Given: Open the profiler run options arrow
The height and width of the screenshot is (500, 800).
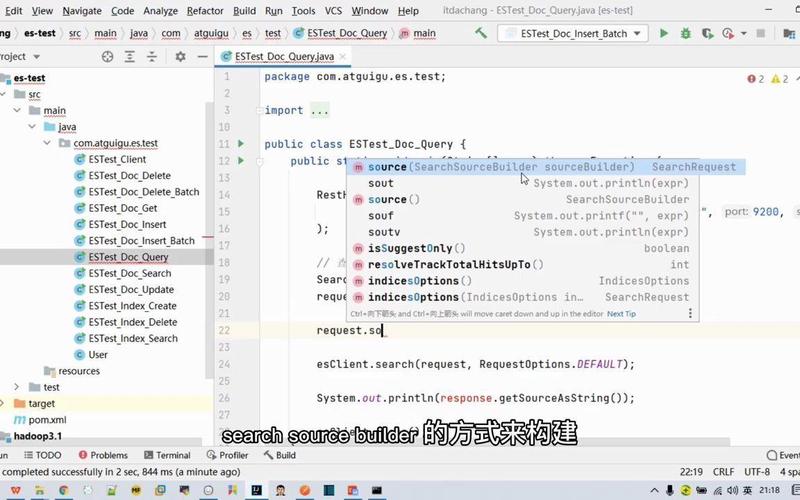Looking at the screenshot, I should tap(743, 34).
